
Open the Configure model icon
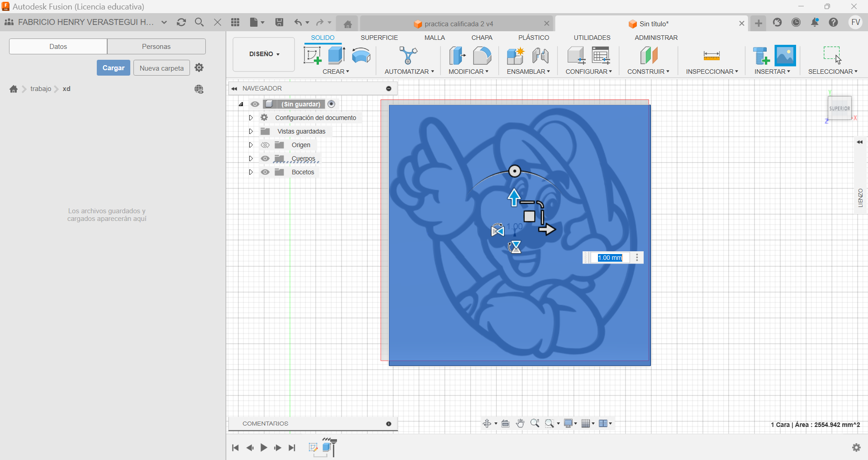[576, 56]
